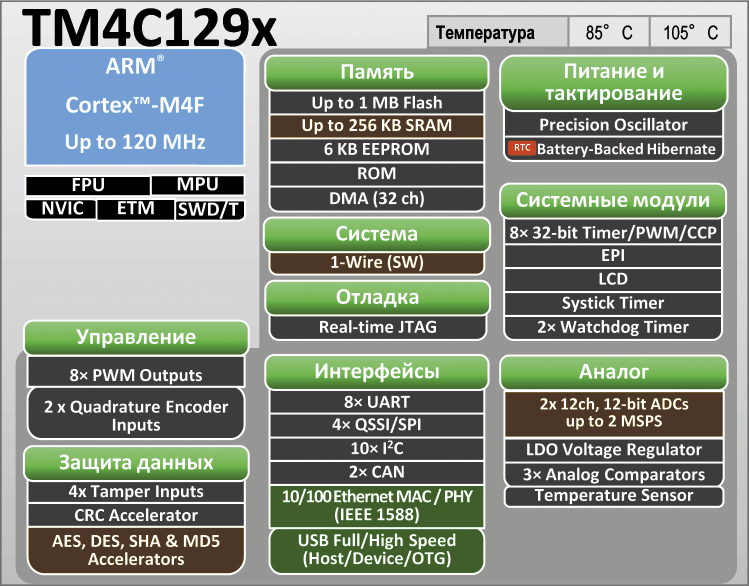
Task: Select the Real-time JTAG entry
Action: pos(377,326)
